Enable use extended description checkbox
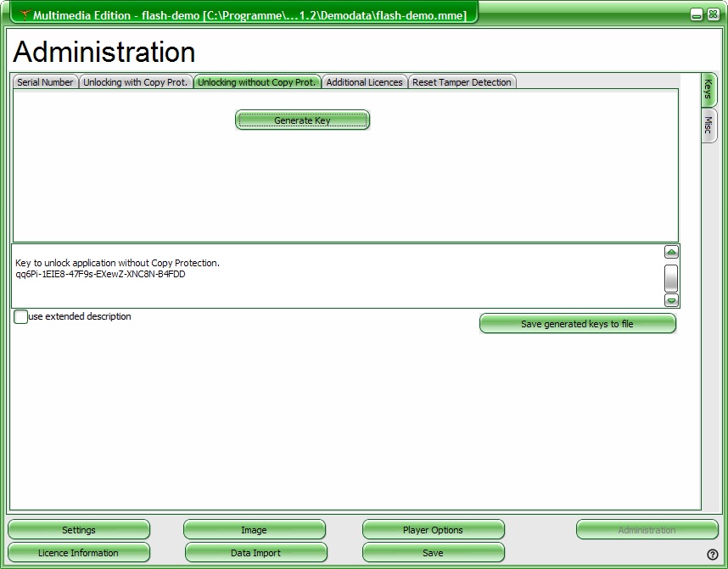 21,317
